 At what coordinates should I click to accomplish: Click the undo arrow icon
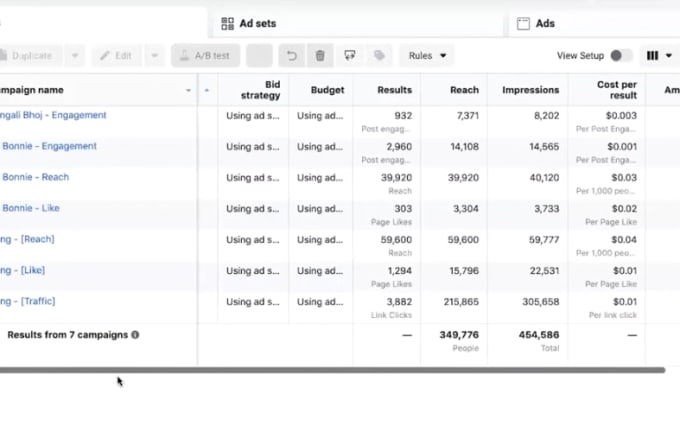(x=292, y=56)
